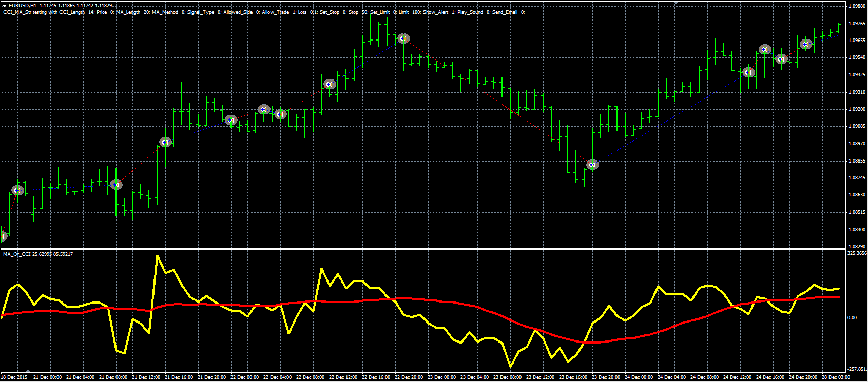Select the last trade marker near 1.0963 at right
The height and width of the screenshot is (382, 868).
[x=806, y=44]
